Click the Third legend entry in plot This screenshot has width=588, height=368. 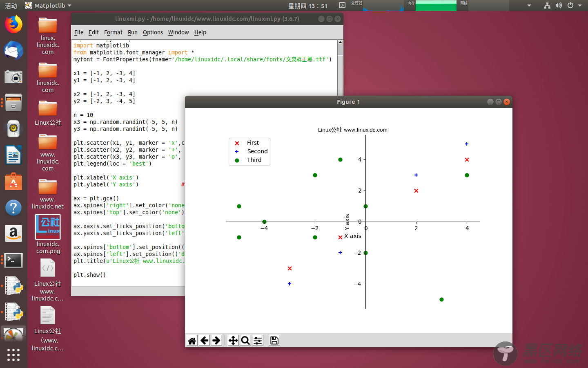(x=254, y=160)
